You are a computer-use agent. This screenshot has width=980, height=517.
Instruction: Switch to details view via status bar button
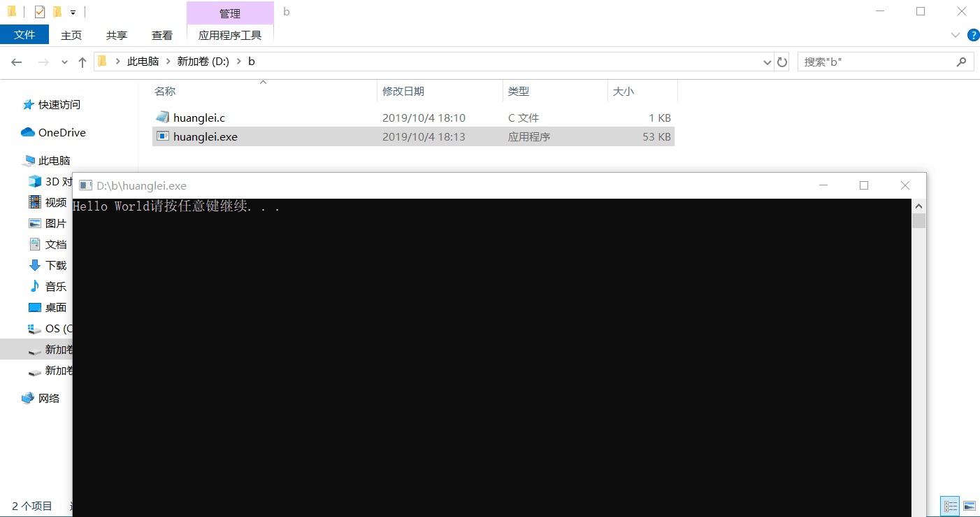click(950, 506)
